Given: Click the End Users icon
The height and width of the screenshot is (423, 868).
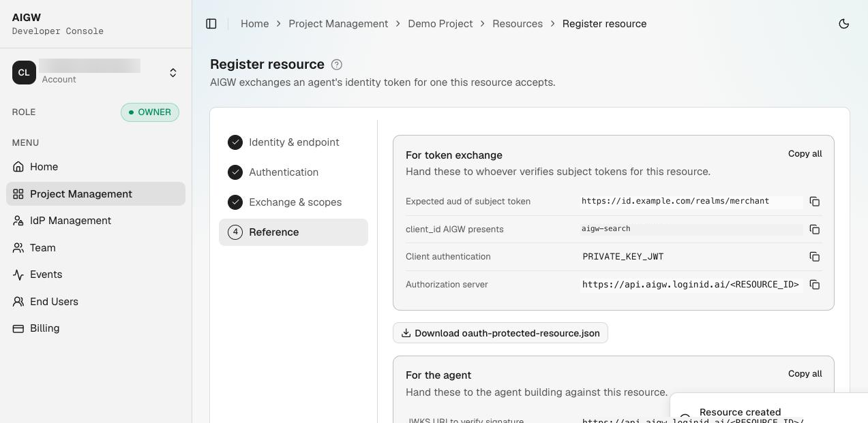Looking at the screenshot, I should pyautogui.click(x=18, y=302).
